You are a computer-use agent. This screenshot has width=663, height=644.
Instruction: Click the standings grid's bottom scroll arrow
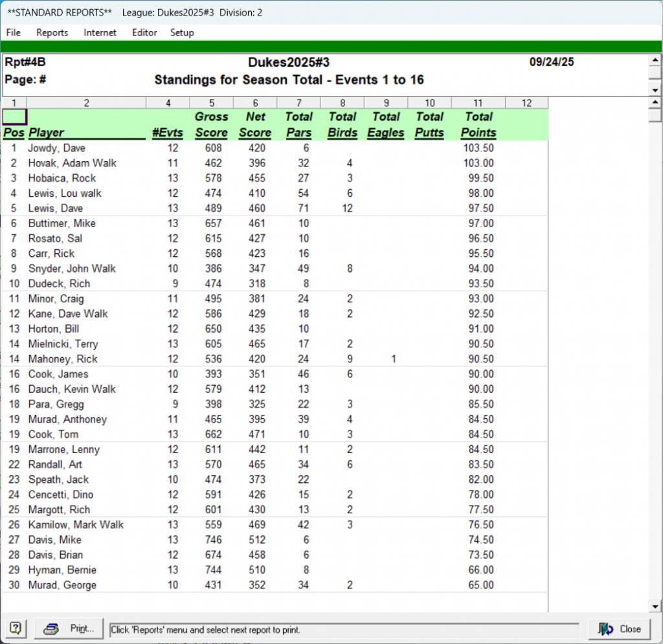click(655, 606)
